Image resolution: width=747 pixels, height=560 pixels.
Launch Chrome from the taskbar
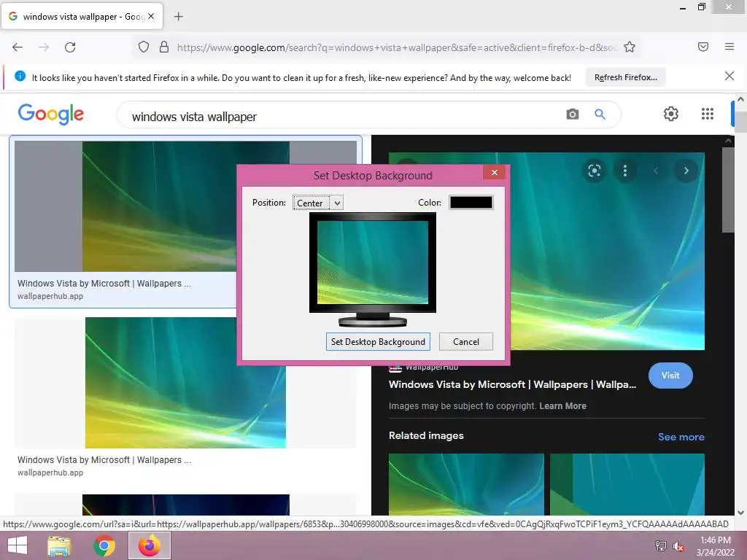pos(104,545)
